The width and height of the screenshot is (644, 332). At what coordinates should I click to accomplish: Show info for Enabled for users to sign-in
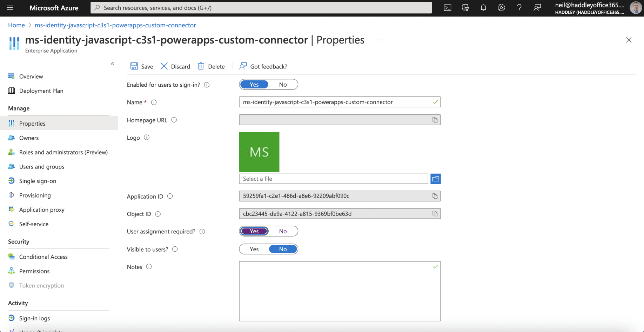pyautogui.click(x=207, y=85)
